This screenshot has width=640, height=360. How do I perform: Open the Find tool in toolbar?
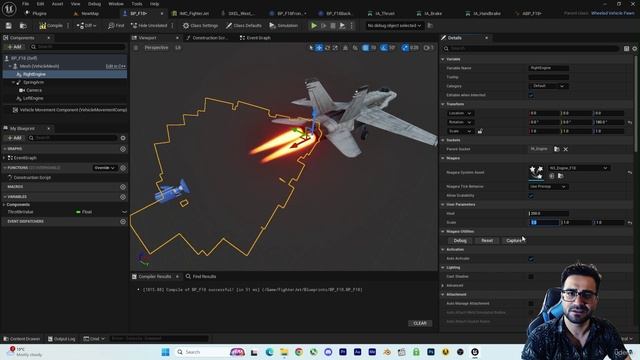pyautogui.click(x=116, y=25)
